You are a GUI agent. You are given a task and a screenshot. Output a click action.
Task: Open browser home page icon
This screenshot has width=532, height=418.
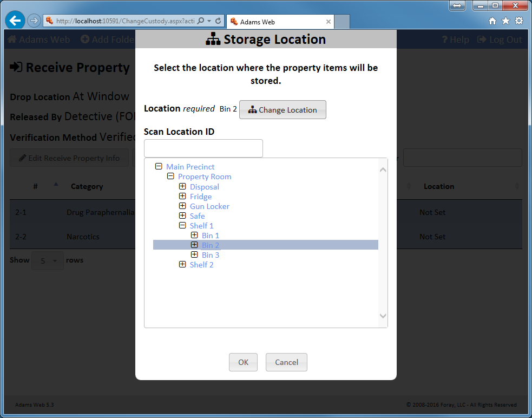coord(492,21)
